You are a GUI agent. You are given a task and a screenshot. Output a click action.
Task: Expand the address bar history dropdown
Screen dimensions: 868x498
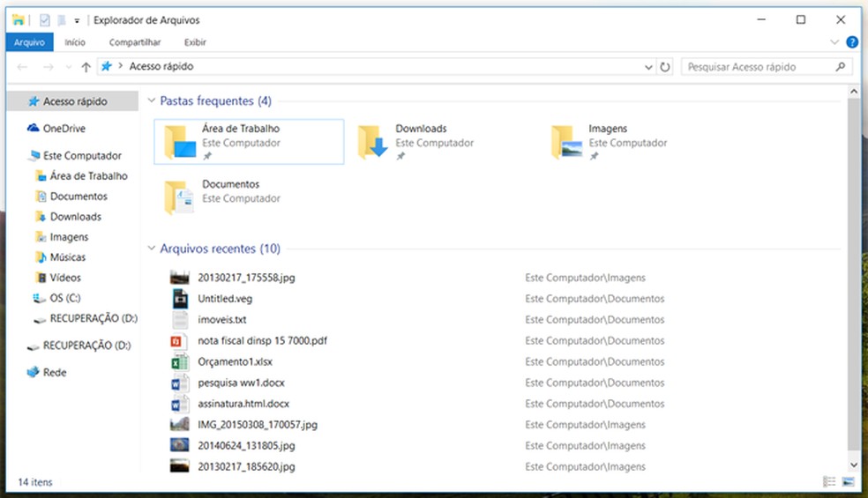point(648,67)
